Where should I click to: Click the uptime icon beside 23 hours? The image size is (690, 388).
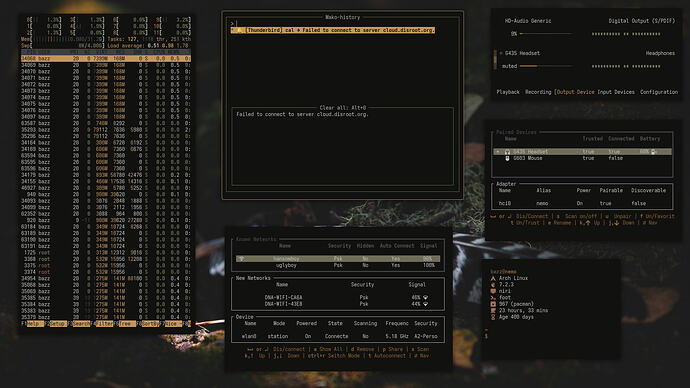(493, 311)
